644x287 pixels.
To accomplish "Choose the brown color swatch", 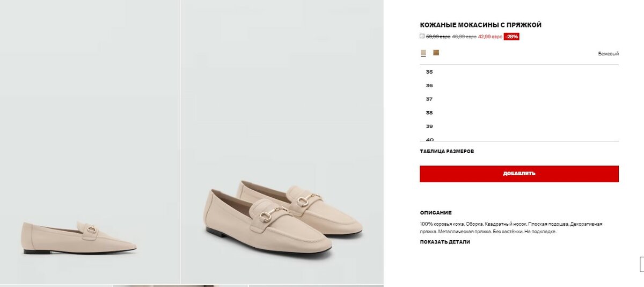I will coord(436,53).
